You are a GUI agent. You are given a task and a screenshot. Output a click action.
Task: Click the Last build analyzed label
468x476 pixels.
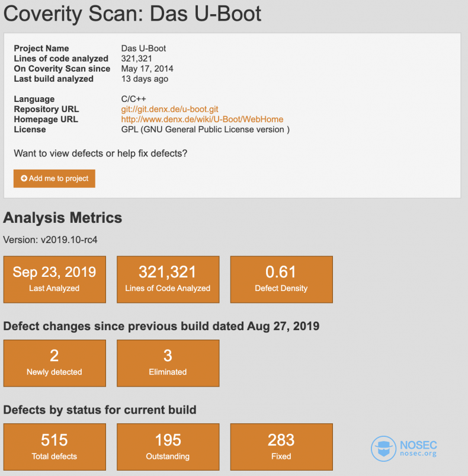click(54, 79)
